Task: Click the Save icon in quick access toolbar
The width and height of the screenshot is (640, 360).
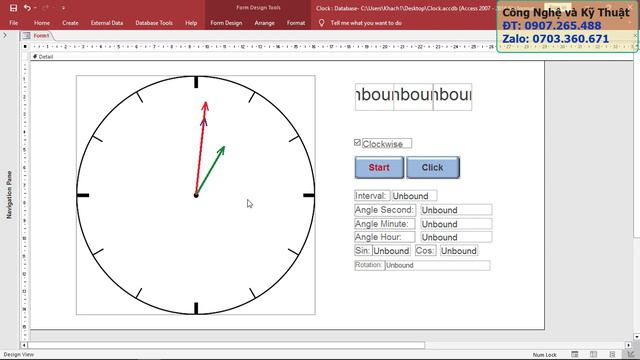Action: [x=13, y=8]
